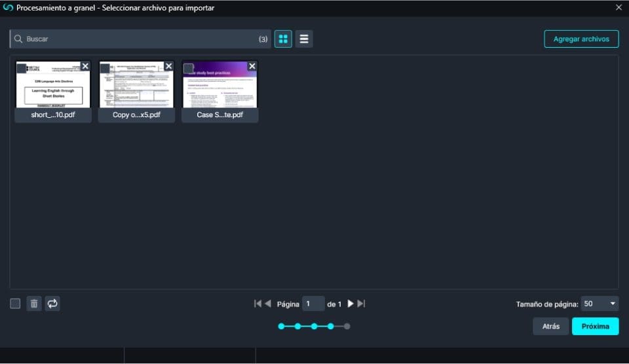Tick the select-all checkbox at bottom left
This screenshot has width=629, height=364.
(x=15, y=304)
